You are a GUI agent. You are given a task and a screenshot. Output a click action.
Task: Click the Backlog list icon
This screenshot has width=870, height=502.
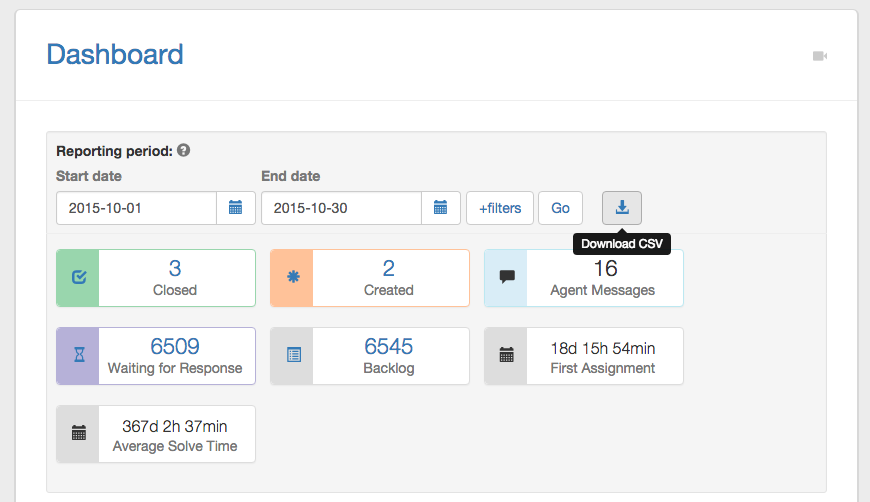292,356
